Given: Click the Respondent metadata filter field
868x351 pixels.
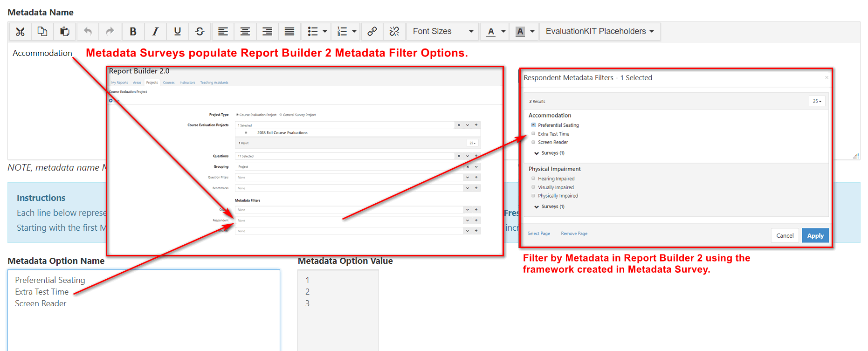Looking at the screenshot, I should click(349, 220).
